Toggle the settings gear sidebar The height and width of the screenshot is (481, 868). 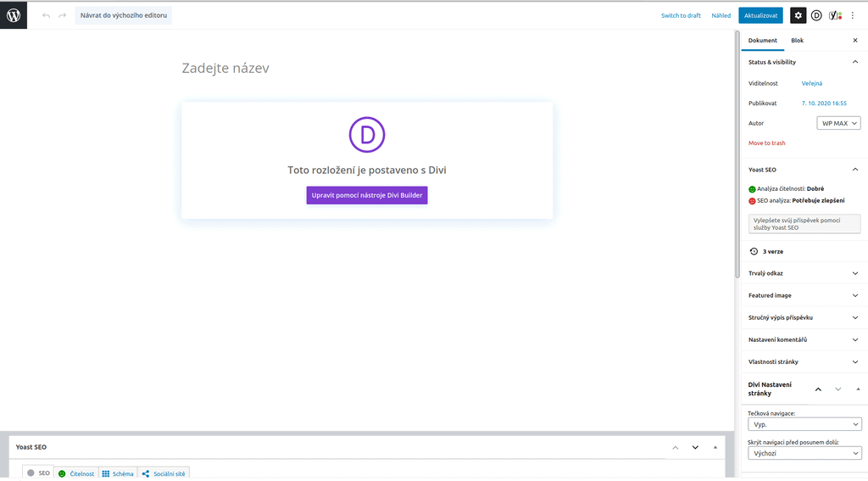coord(798,15)
